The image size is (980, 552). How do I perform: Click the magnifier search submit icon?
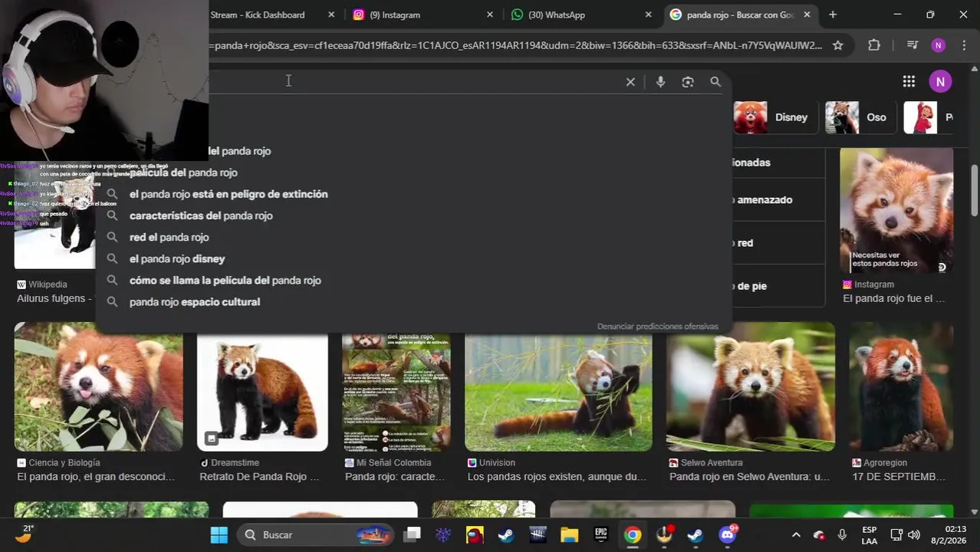coord(715,82)
